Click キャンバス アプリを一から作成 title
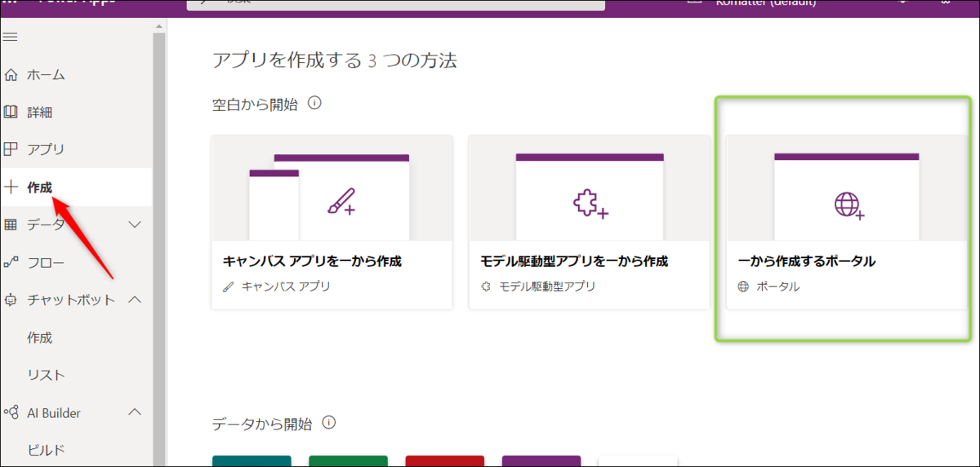980x467 pixels. pos(312,261)
